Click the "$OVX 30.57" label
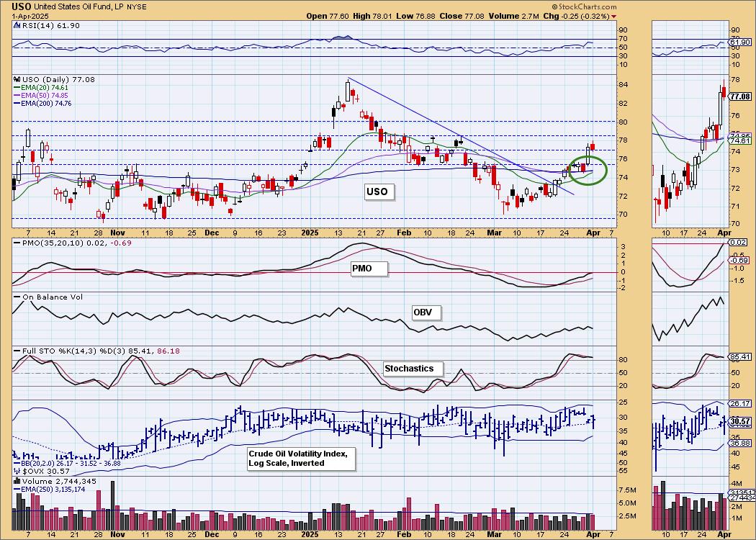This screenshot has height=540, width=756. (x=46, y=471)
